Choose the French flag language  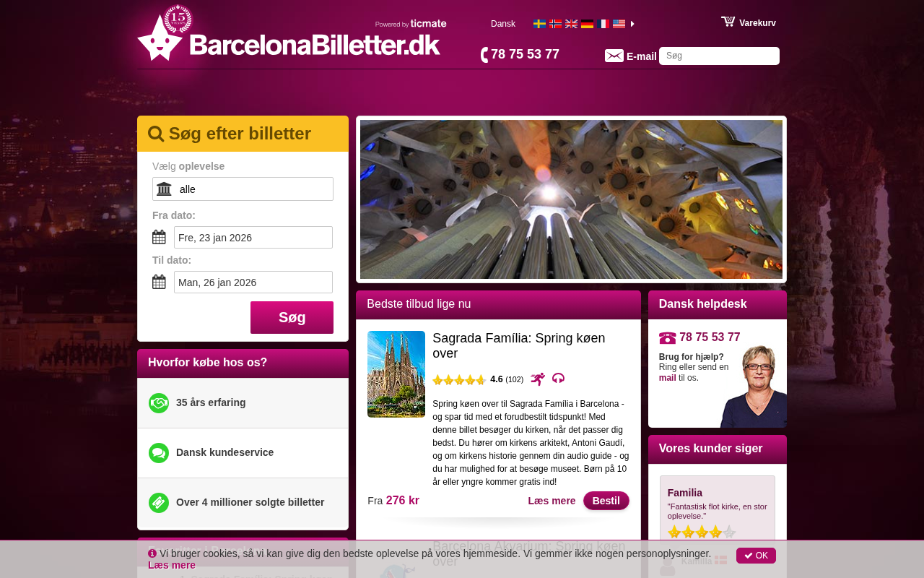coord(603,24)
